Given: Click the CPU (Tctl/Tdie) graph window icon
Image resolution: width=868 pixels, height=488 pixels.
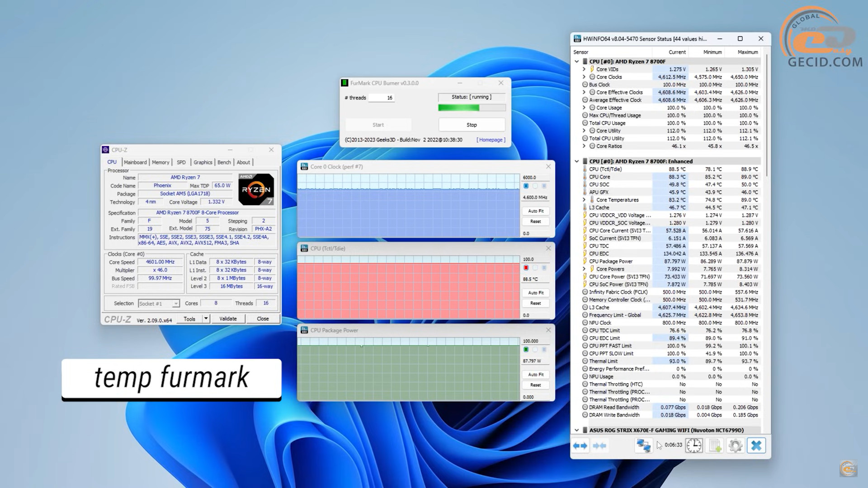Looking at the screenshot, I should (304, 249).
